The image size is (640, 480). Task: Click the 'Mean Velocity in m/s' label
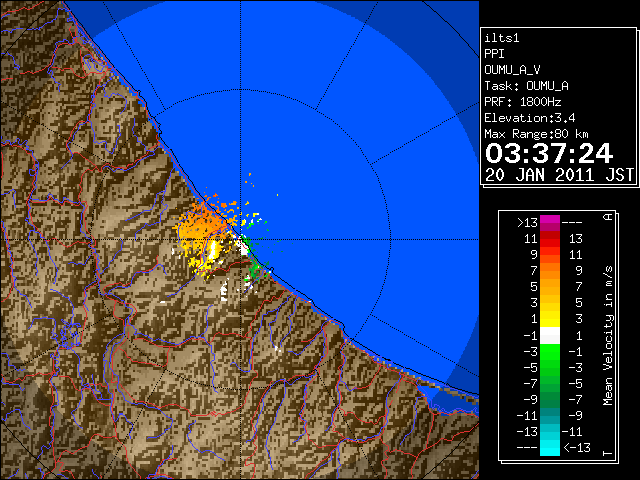click(608, 336)
